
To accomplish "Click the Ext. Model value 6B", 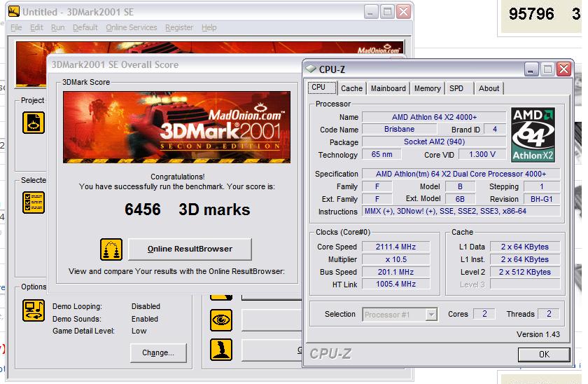I will coord(460,199).
